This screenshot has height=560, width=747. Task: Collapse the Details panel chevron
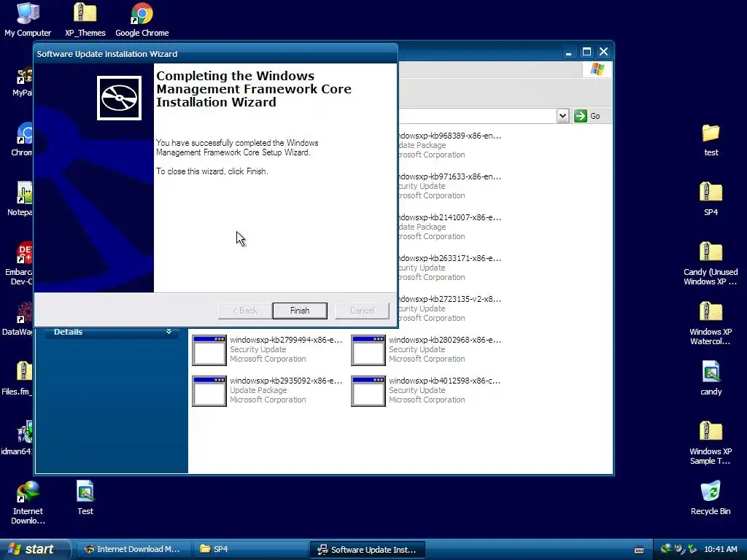point(169,332)
